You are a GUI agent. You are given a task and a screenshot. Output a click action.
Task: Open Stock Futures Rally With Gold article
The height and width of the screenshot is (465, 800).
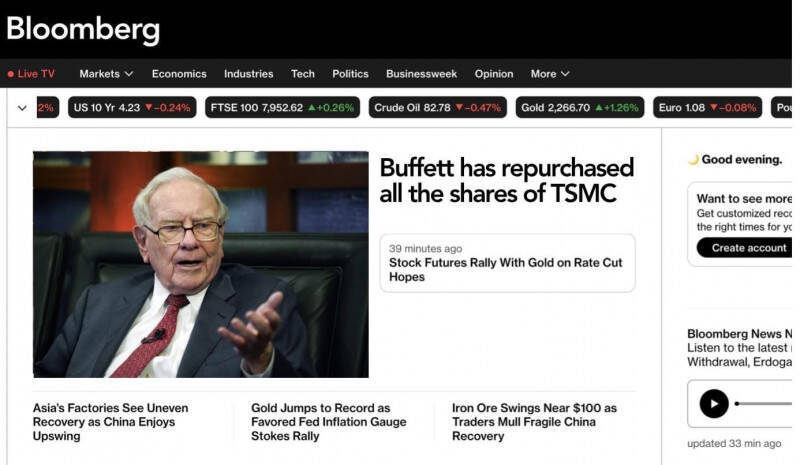point(506,270)
